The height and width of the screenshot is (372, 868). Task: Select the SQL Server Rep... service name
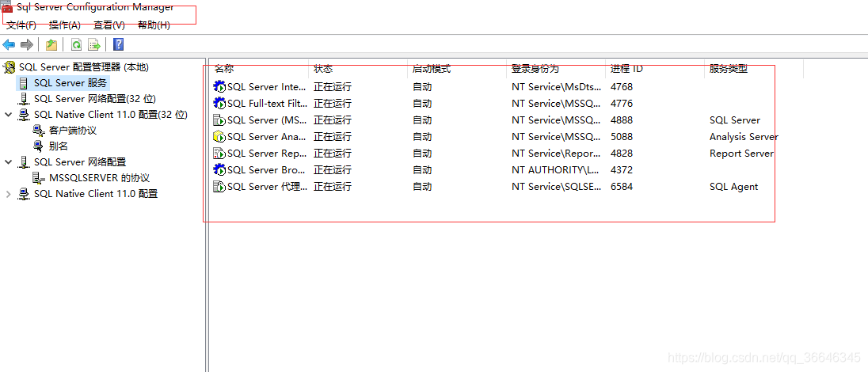[x=267, y=154]
